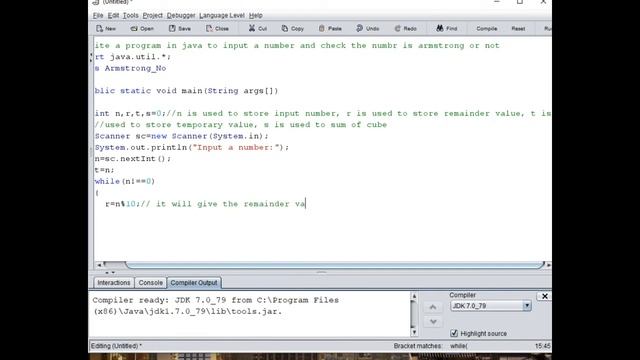Click editor horizontal scrollbar right arrow
Viewport: 640px width, 360px height.
pyautogui.click(x=549, y=265)
